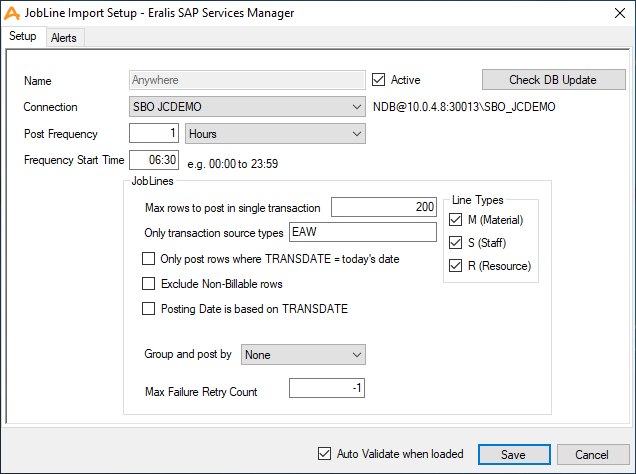The height and width of the screenshot is (474, 636).
Task: Click the transaction source types field
Action: (x=362, y=232)
